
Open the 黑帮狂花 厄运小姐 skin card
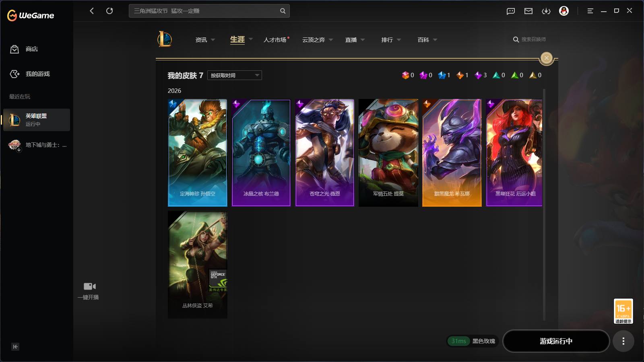(514, 153)
